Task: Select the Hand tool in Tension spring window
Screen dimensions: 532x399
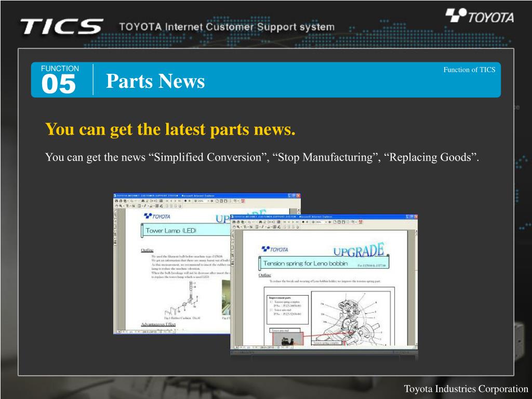Action: (x=234, y=227)
